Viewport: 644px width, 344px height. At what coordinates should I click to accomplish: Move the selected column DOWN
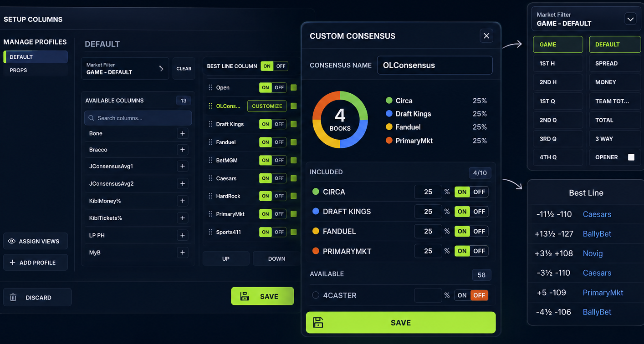(276, 258)
